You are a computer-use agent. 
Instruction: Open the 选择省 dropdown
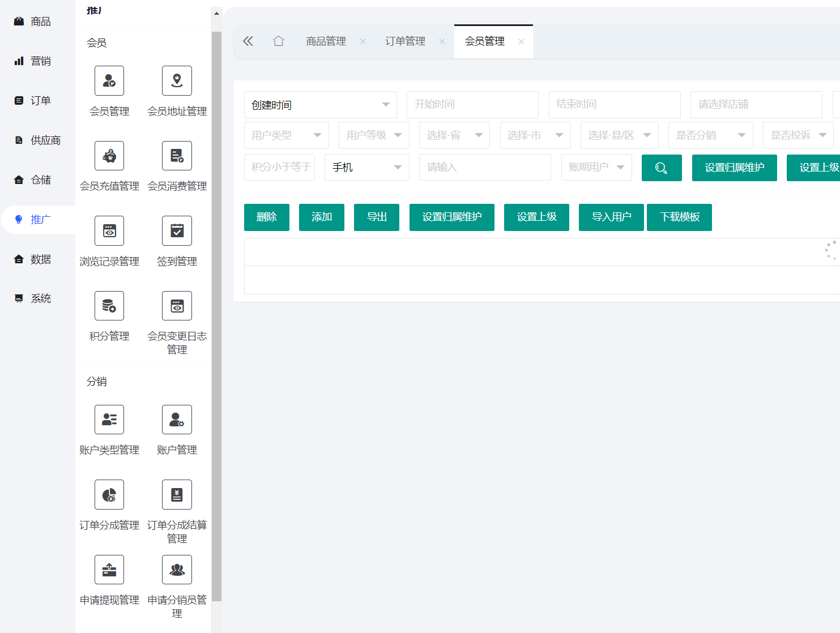454,135
